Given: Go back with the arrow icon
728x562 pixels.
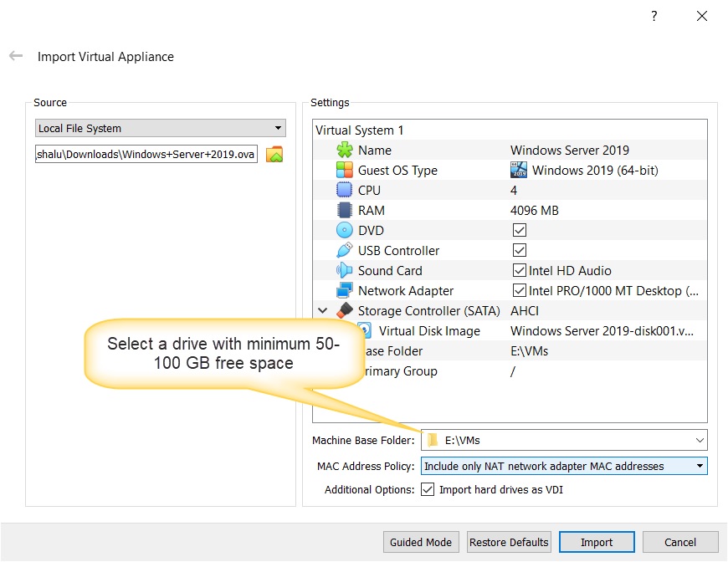Looking at the screenshot, I should click(x=16, y=56).
